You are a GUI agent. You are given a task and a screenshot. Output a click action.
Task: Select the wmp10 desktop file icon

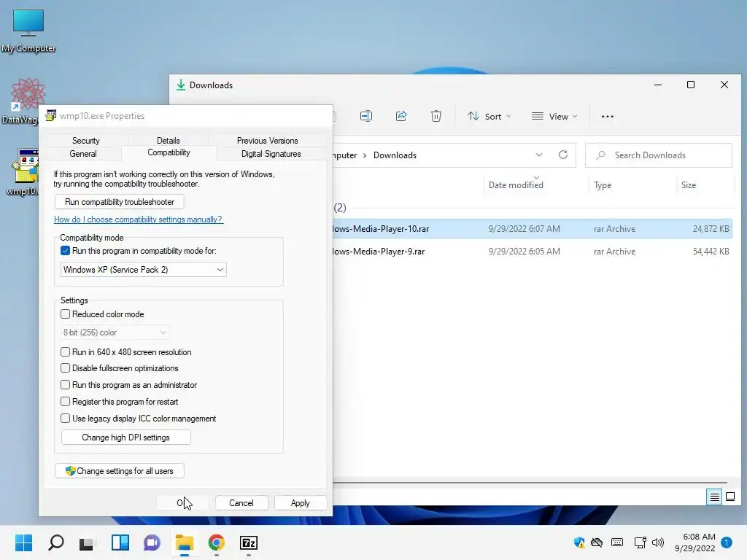23,172
